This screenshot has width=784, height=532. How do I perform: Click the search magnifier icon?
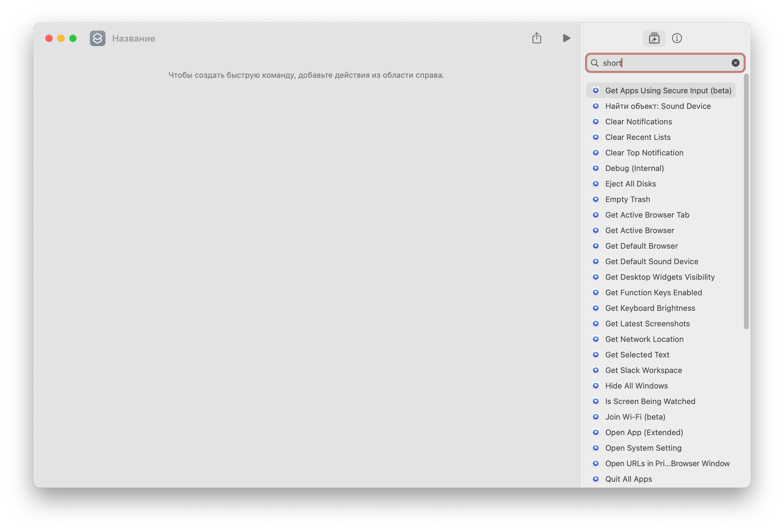pos(595,63)
